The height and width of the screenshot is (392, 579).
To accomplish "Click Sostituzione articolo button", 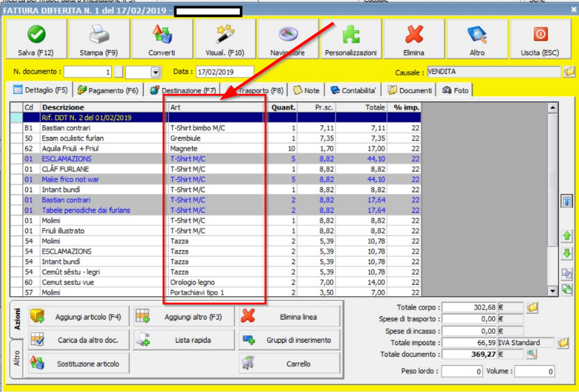I will [79, 364].
